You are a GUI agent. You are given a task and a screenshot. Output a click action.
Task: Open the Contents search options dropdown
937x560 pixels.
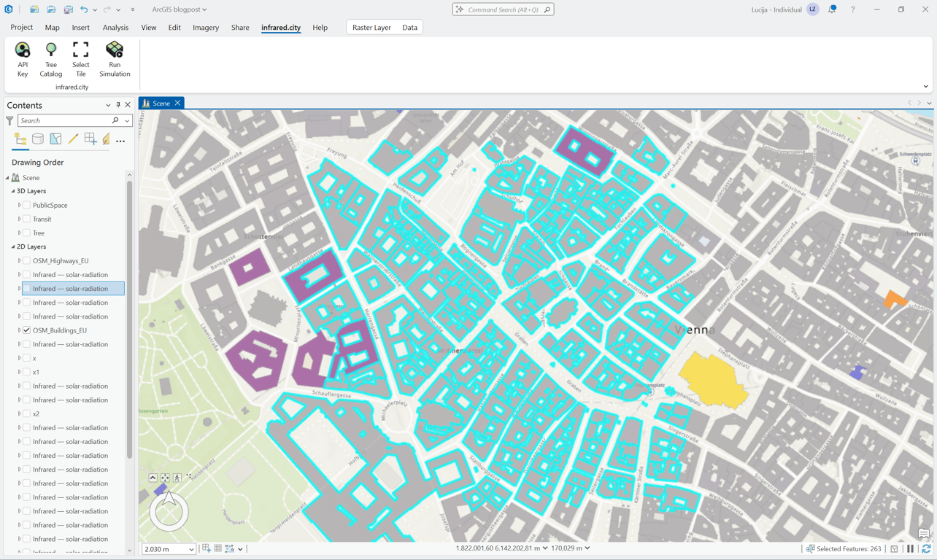[127, 120]
